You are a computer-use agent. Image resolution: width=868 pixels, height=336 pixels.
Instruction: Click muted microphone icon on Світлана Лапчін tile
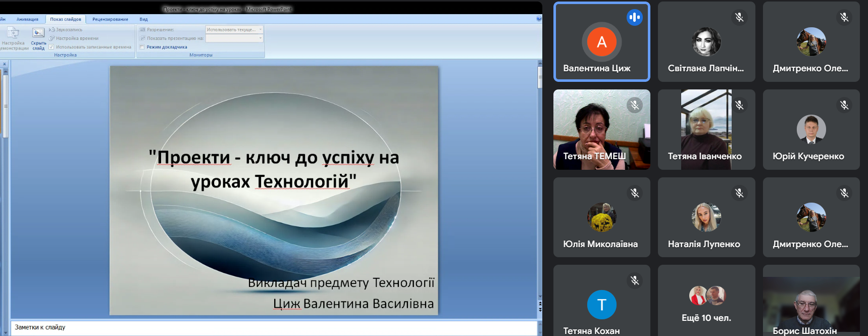pos(739,17)
